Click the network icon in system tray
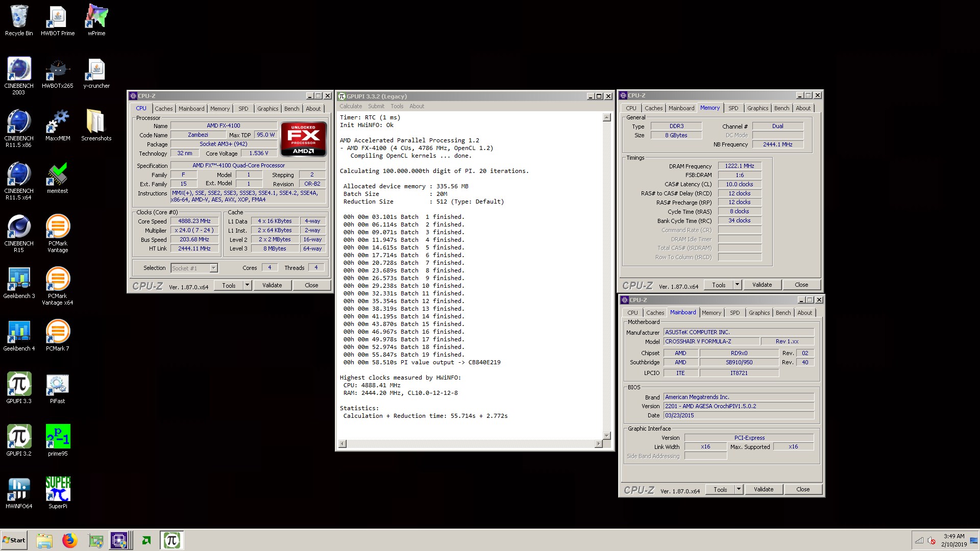 coord(919,540)
